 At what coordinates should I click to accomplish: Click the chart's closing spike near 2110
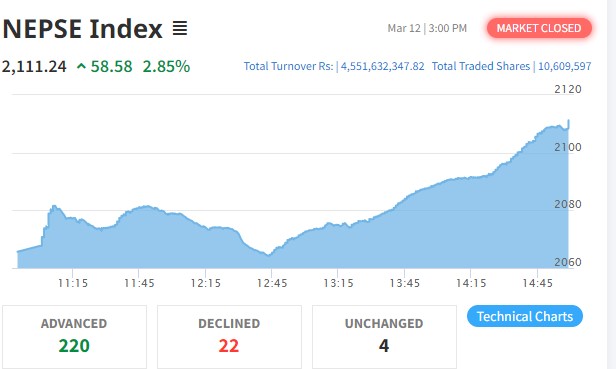coord(568,123)
